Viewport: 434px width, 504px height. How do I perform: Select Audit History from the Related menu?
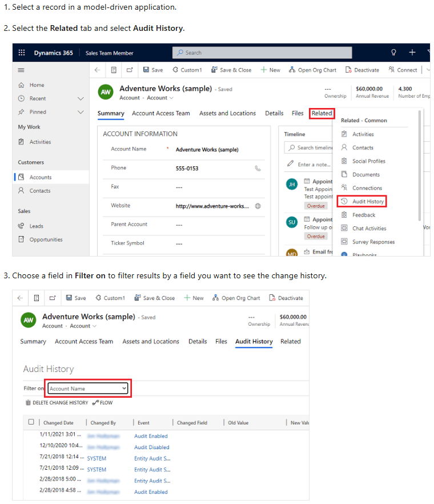pos(367,202)
